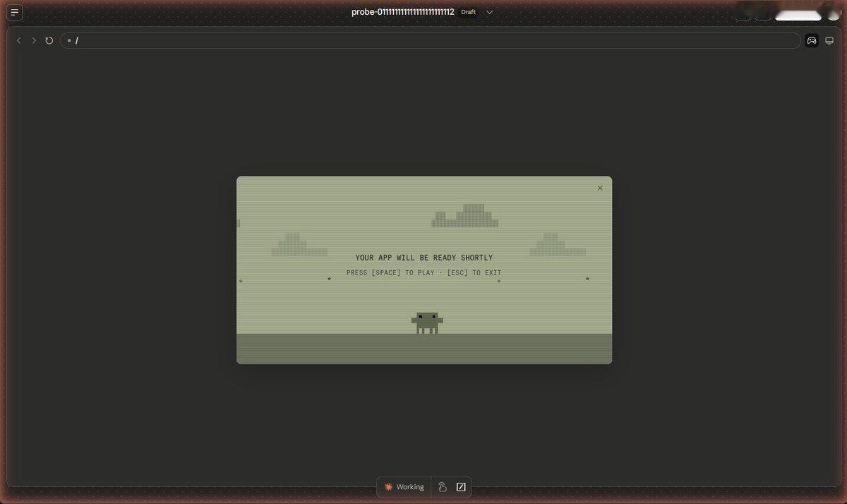Go back with the left arrow
This screenshot has width=847, height=504.
[19, 40]
